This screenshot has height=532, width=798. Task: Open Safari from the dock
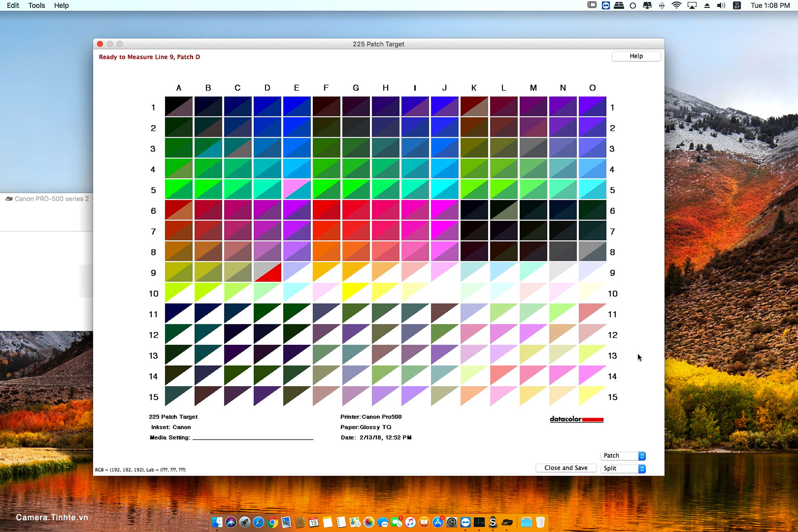pos(258,522)
